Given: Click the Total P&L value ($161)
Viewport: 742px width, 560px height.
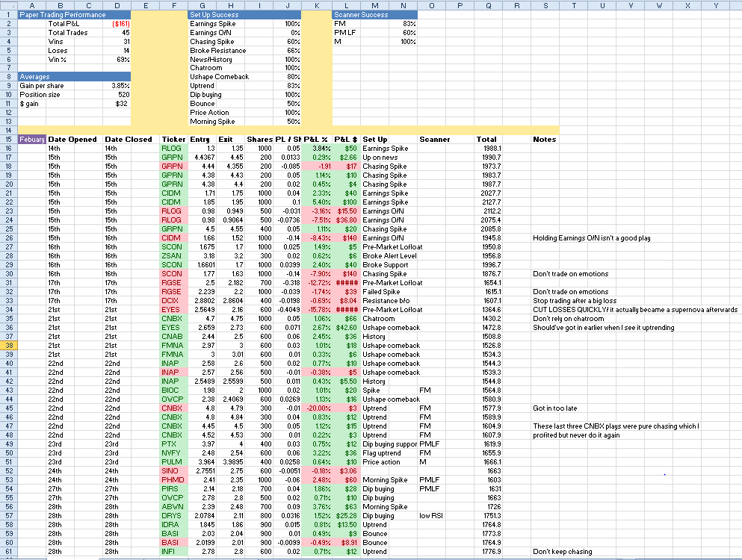Looking at the screenshot, I should click(120, 23).
